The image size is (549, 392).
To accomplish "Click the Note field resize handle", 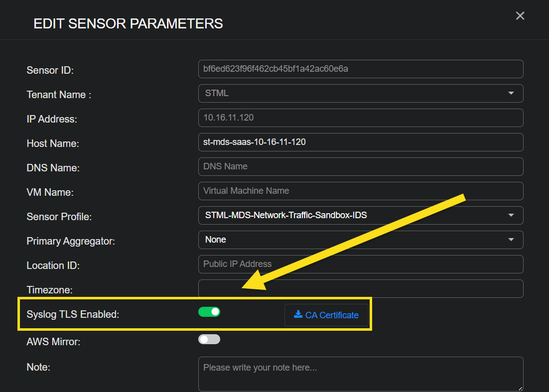I will tap(520, 388).
